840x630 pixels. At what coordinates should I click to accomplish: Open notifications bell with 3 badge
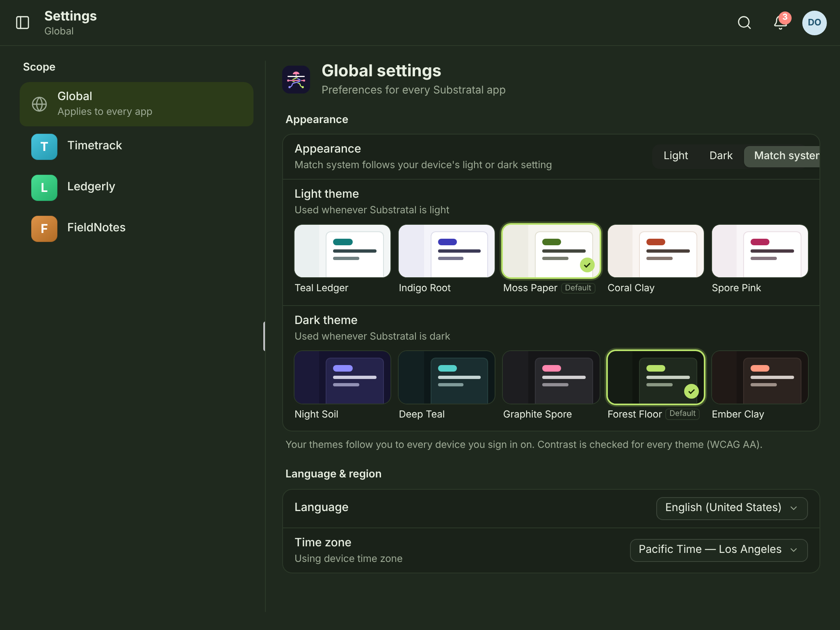pos(780,23)
